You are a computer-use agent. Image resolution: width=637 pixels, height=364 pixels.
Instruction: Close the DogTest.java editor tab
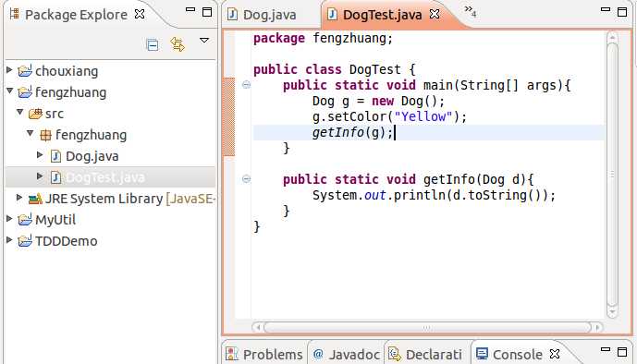(x=435, y=14)
